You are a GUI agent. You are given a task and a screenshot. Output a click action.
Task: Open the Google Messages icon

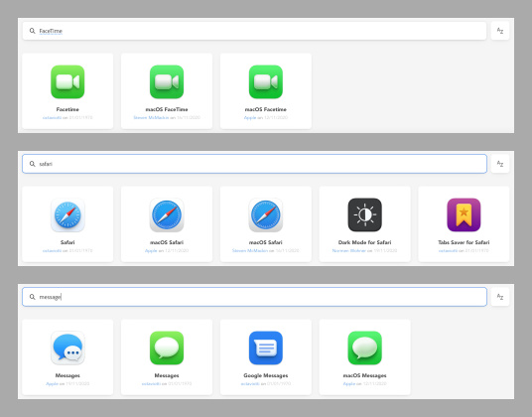[266, 347]
